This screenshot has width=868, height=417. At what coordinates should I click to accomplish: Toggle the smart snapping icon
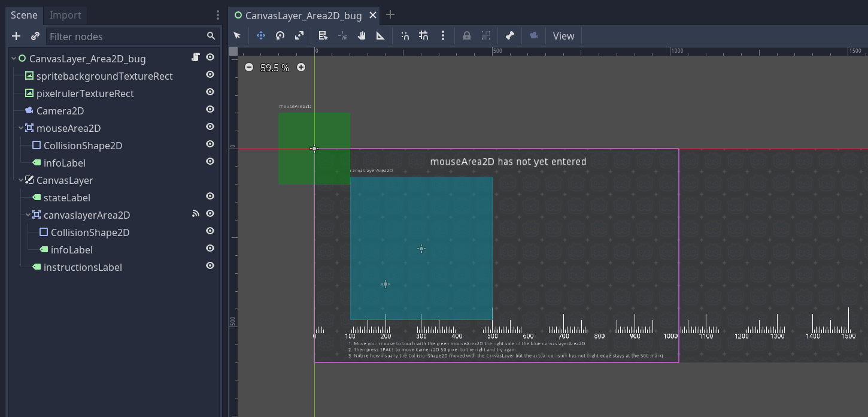[x=405, y=35]
